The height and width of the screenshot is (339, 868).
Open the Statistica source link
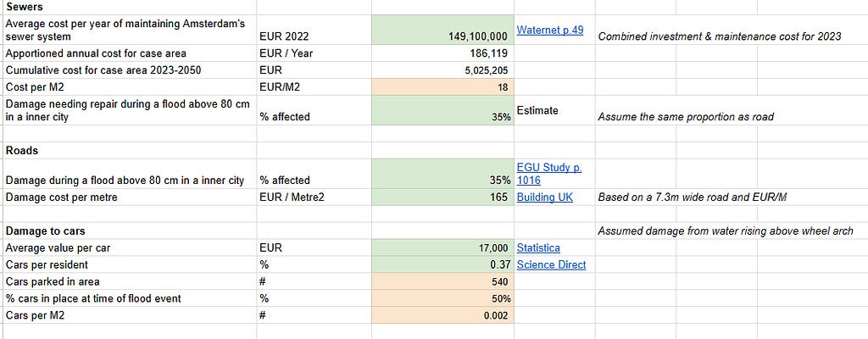(538, 248)
